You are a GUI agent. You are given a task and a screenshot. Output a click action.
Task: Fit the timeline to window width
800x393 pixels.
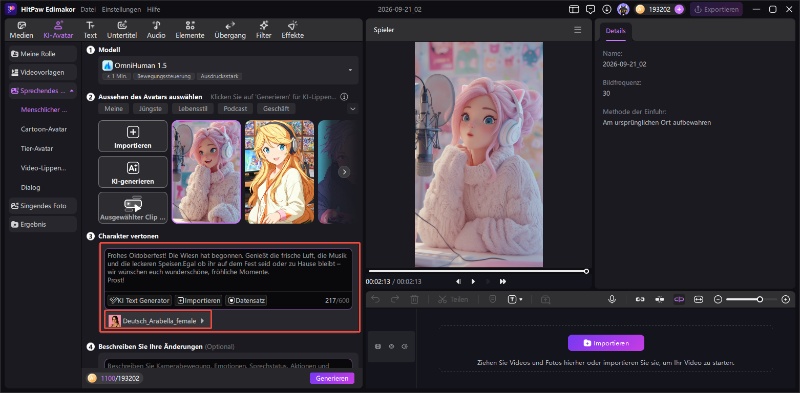tap(698, 300)
